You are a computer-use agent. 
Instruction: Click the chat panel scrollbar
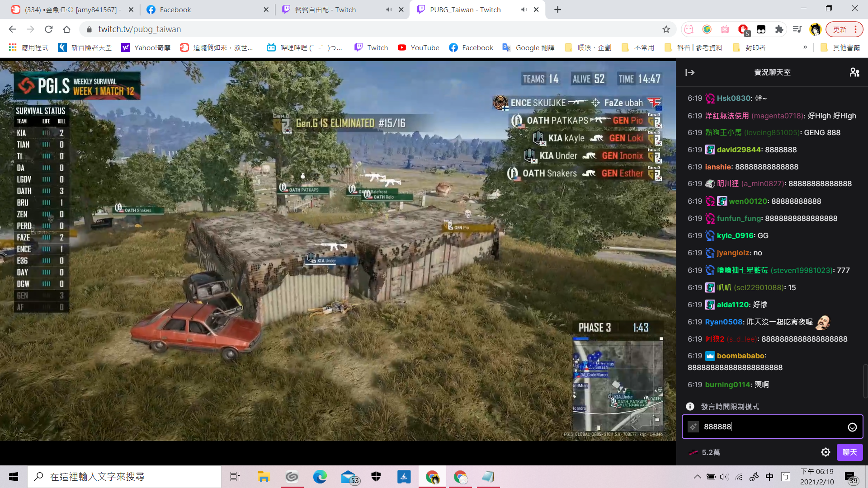865,381
